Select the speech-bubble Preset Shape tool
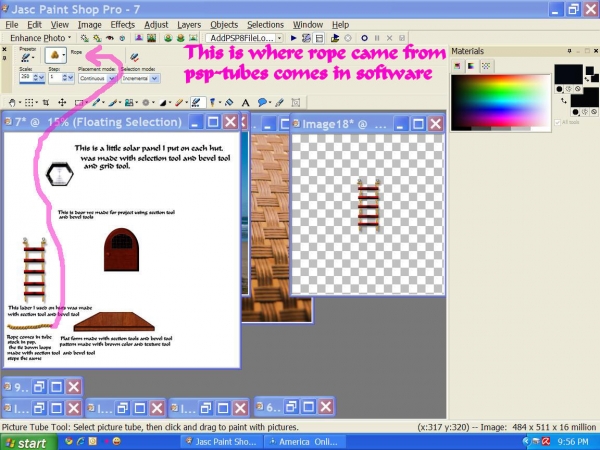The width and height of the screenshot is (600, 450). (x=262, y=103)
